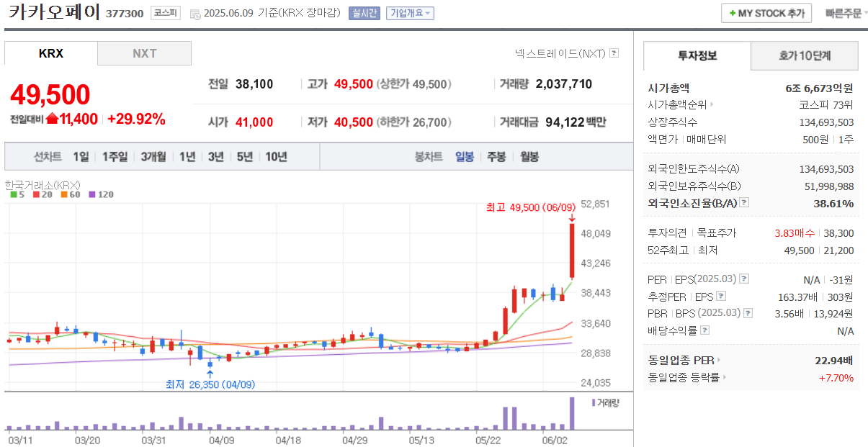Click help icon next to 넥스트레이드(NXT)

(614, 53)
